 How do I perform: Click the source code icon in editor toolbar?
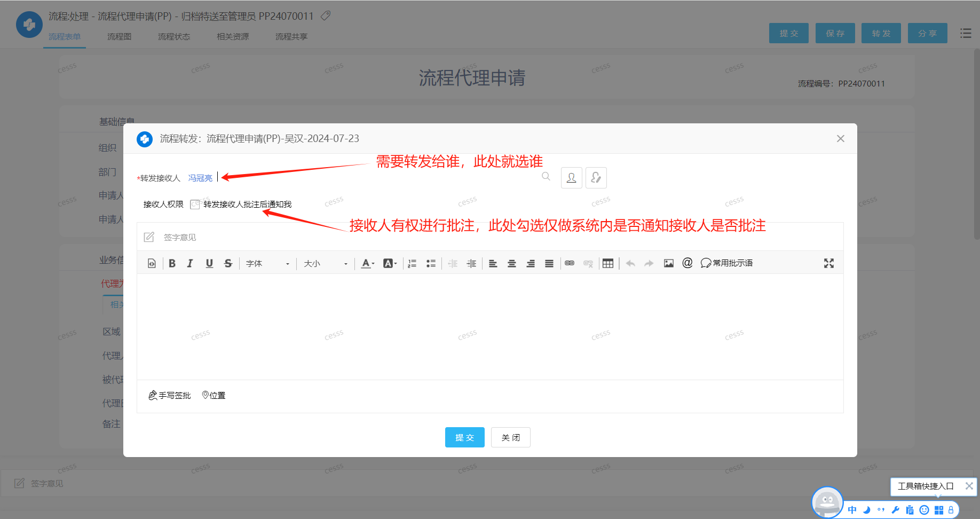tap(152, 263)
